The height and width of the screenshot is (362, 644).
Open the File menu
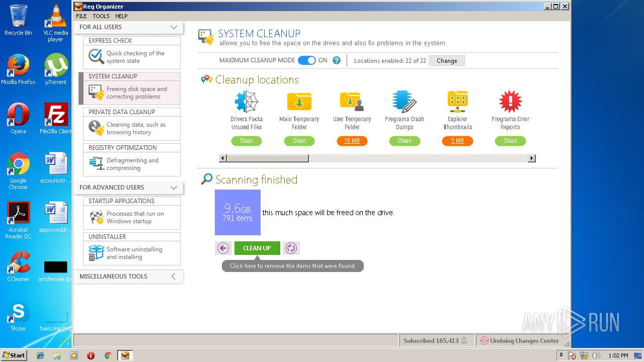(x=82, y=16)
